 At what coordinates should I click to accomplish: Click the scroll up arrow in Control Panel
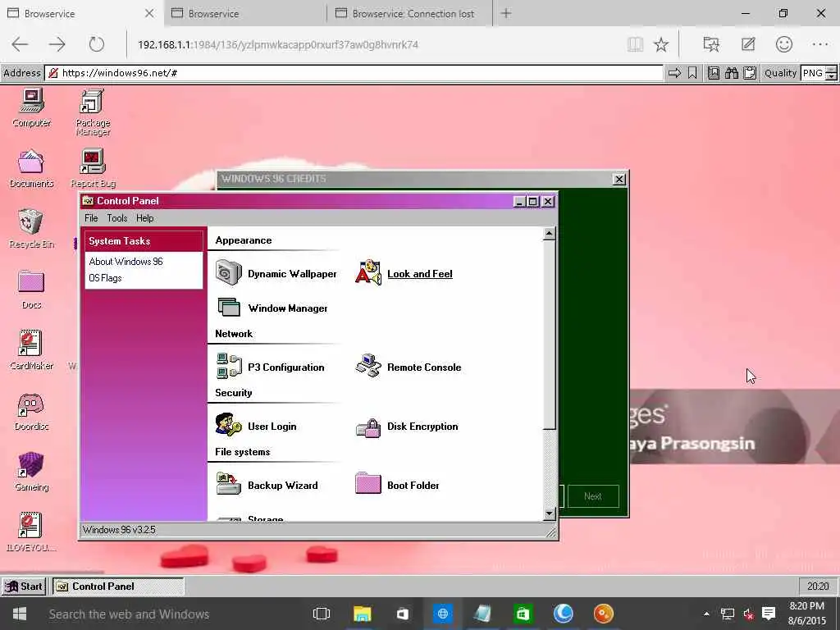[549, 234]
